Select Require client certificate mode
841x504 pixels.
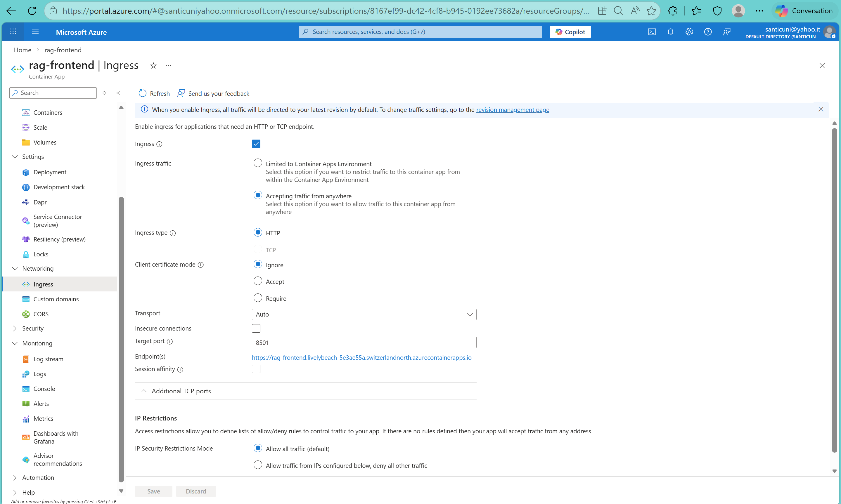257,298
